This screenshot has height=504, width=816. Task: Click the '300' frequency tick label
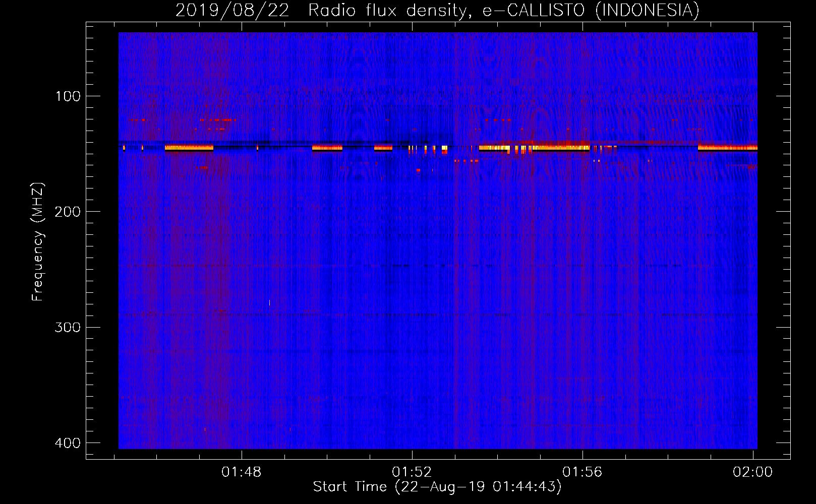(x=68, y=328)
